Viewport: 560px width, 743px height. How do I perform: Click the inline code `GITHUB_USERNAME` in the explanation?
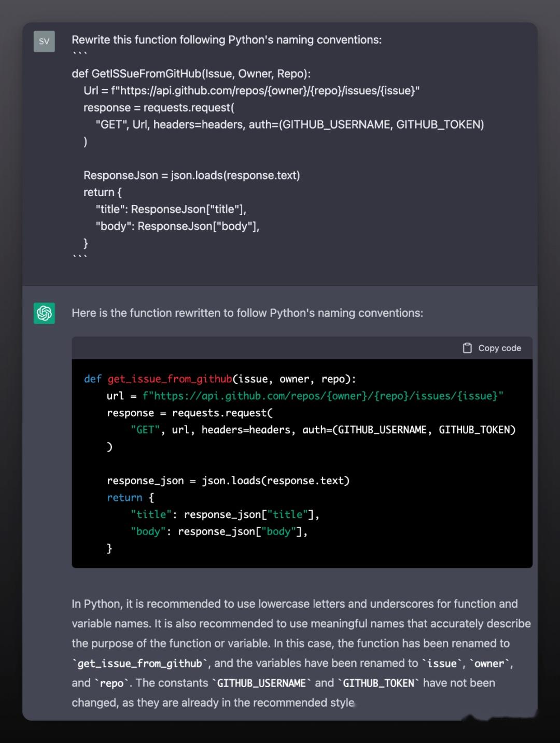click(261, 683)
